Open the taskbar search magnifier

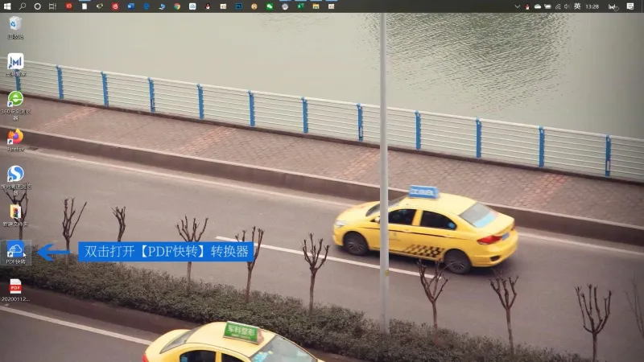(x=23, y=6)
